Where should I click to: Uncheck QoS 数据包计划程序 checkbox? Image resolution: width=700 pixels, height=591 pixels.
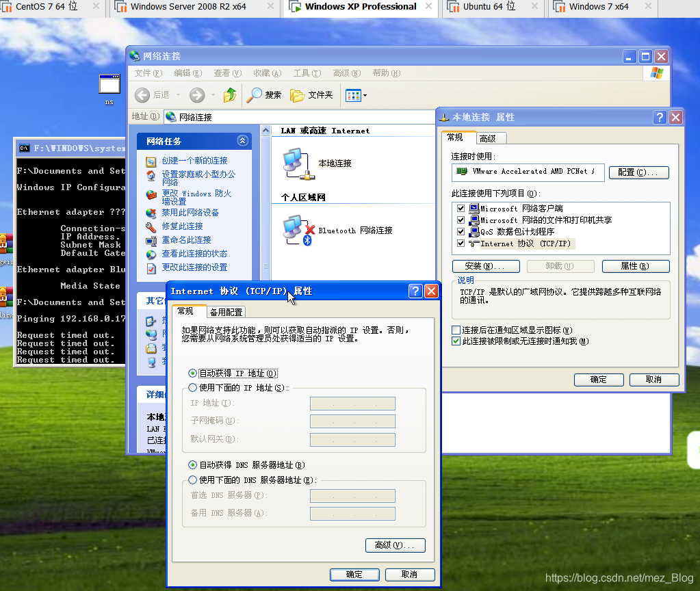pyautogui.click(x=461, y=232)
